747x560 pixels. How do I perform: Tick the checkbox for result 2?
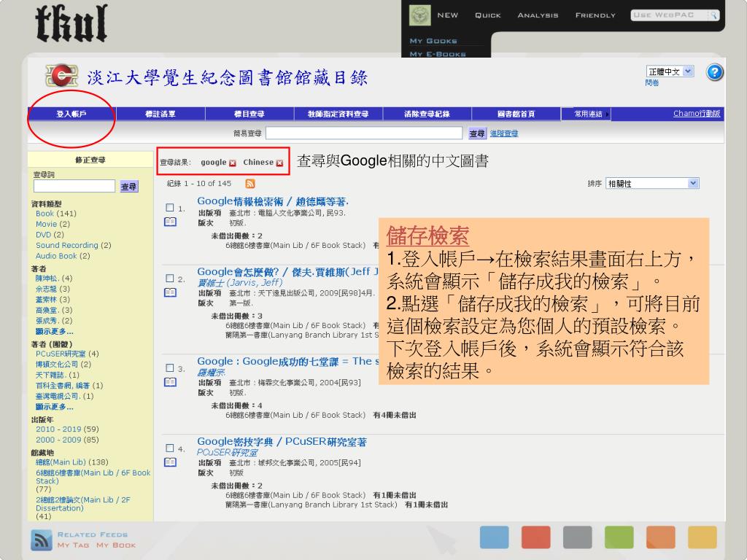pyautogui.click(x=169, y=278)
